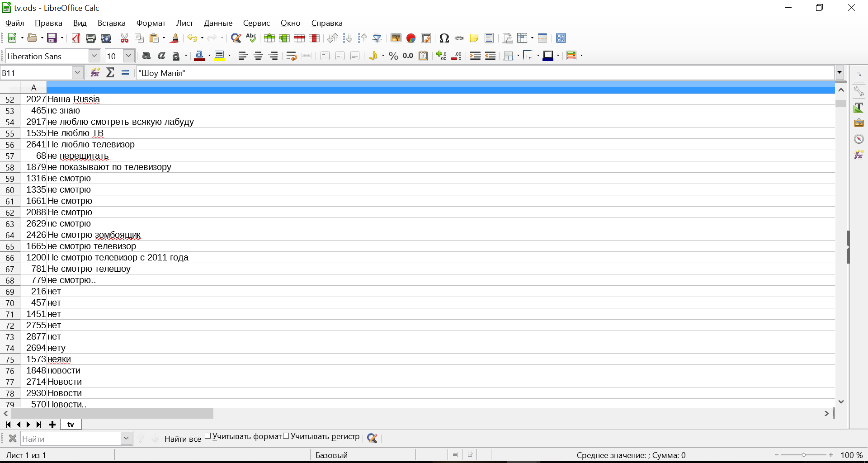Viewport: 868px width, 463px height.
Task: Open the sidebar Navigator
Action: coord(859,139)
